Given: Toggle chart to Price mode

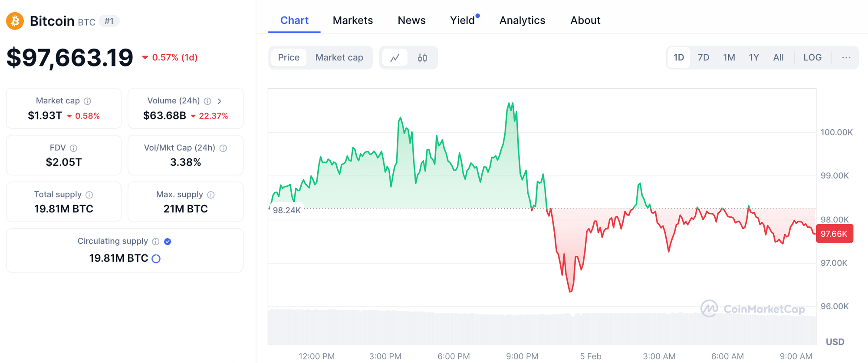Looking at the screenshot, I should tap(289, 58).
